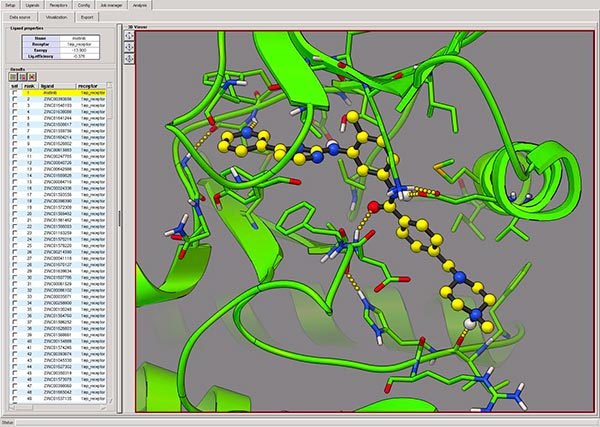Click the middle icon in Results toolbar
The image size is (600, 427).
click(21, 76)
